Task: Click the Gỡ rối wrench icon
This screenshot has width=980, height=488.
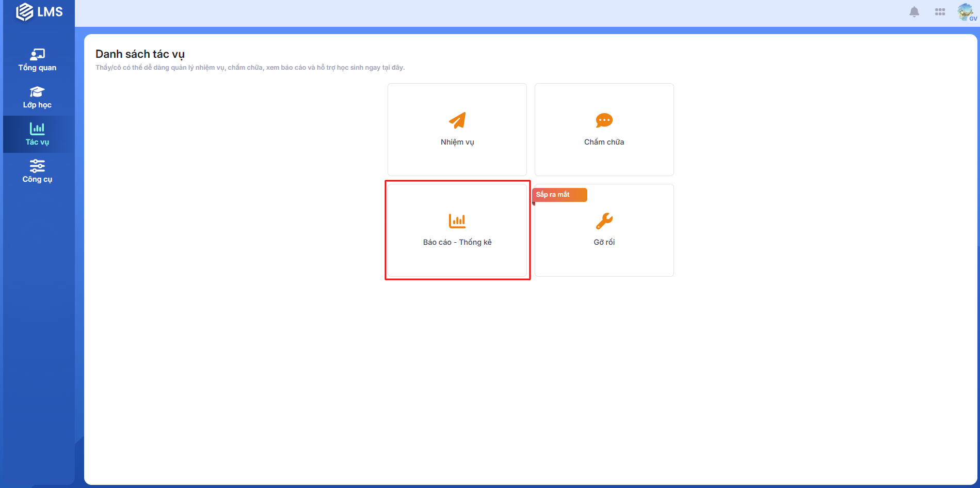Action: pyautogui.click(x=604, y=221)
